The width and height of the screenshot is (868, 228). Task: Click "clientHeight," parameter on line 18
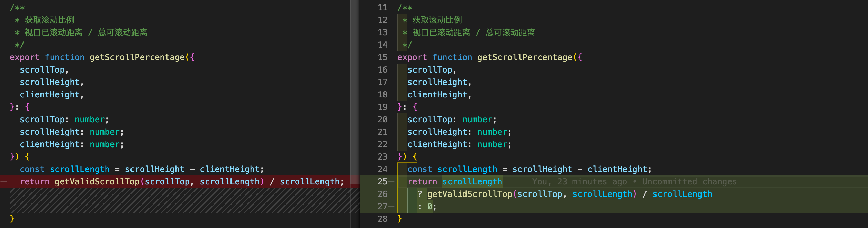pyautogui.click(x=440, y=95)
